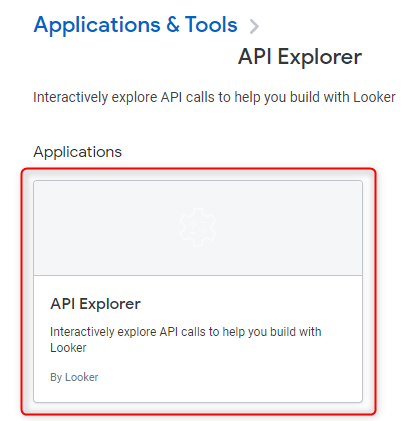Click the gray card thumbnail area
The image size is (418, 421).
tap(198, 228)
